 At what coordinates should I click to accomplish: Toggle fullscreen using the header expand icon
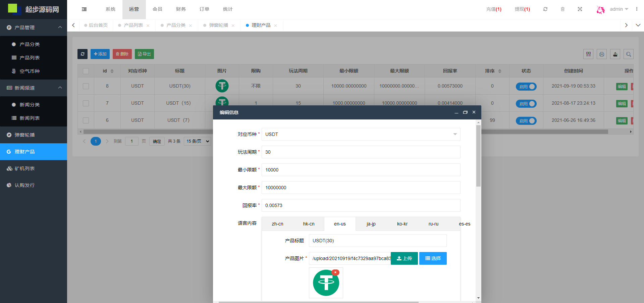pos(580,9)
